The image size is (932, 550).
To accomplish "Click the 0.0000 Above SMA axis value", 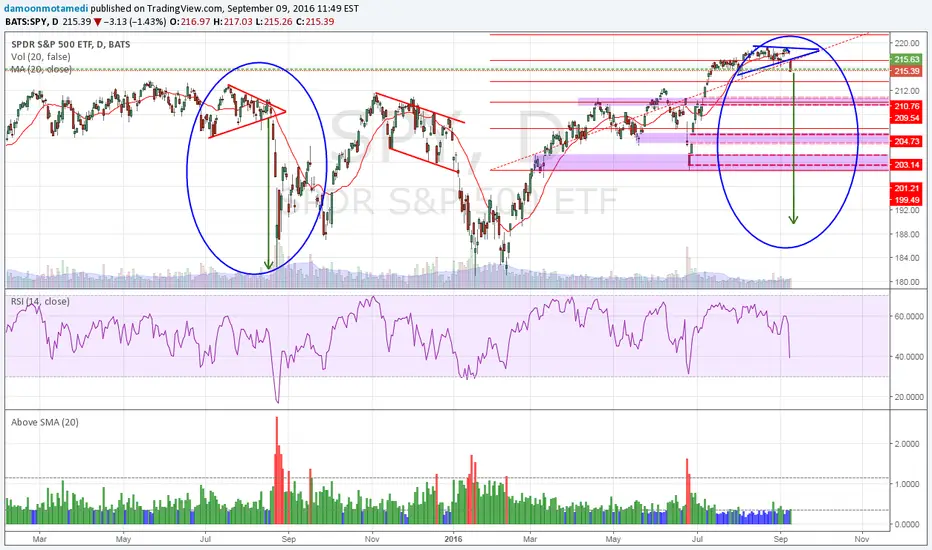I will click(x=907, y=524).
